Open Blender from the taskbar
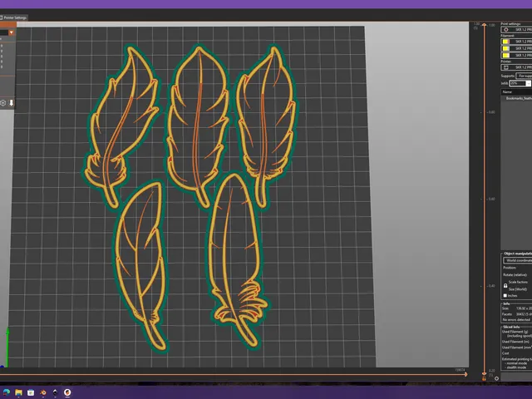532x399 pixels. (x=42, y=392)
